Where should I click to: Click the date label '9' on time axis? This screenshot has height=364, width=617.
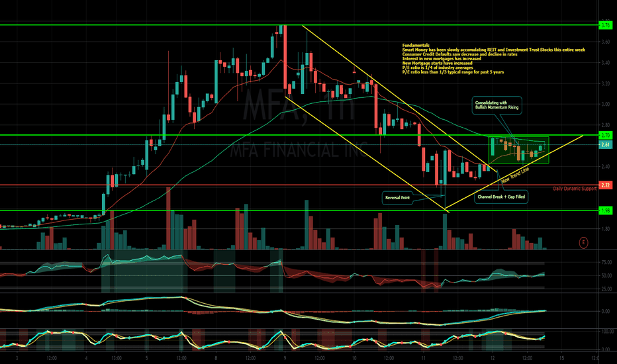285,358
